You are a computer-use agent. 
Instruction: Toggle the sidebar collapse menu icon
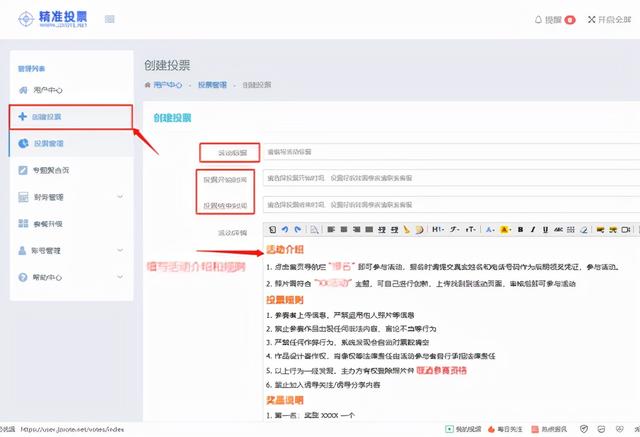pos(109,19)
